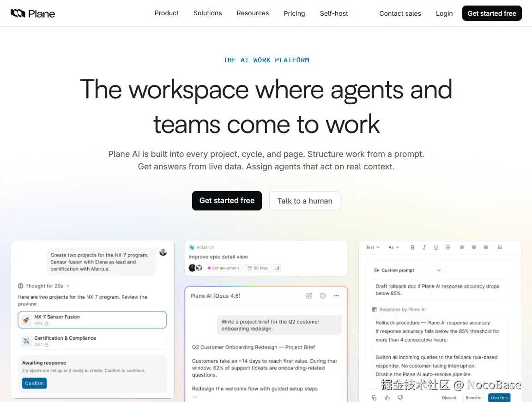Image resolution: width=532 pixels, height=402 pixels.
Task: Click the 08 May date chip
Action: (x=258, y=268)
